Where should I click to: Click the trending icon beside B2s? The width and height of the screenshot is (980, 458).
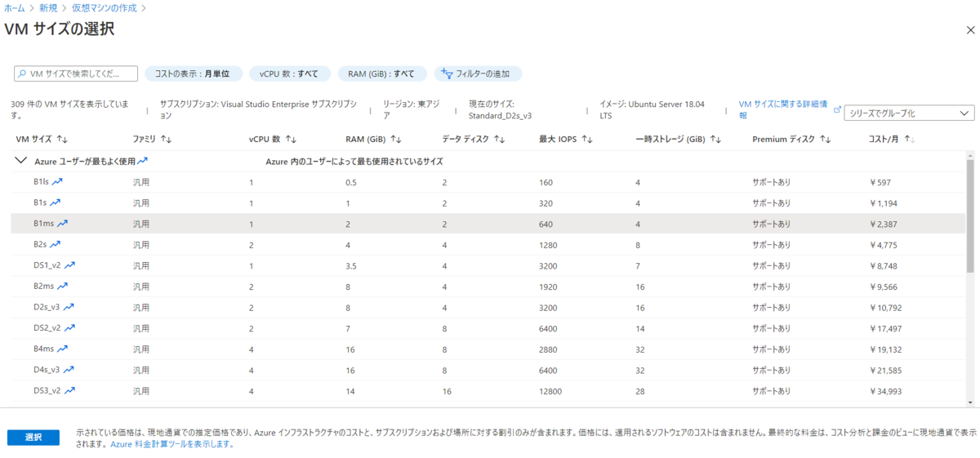[56, 244]
